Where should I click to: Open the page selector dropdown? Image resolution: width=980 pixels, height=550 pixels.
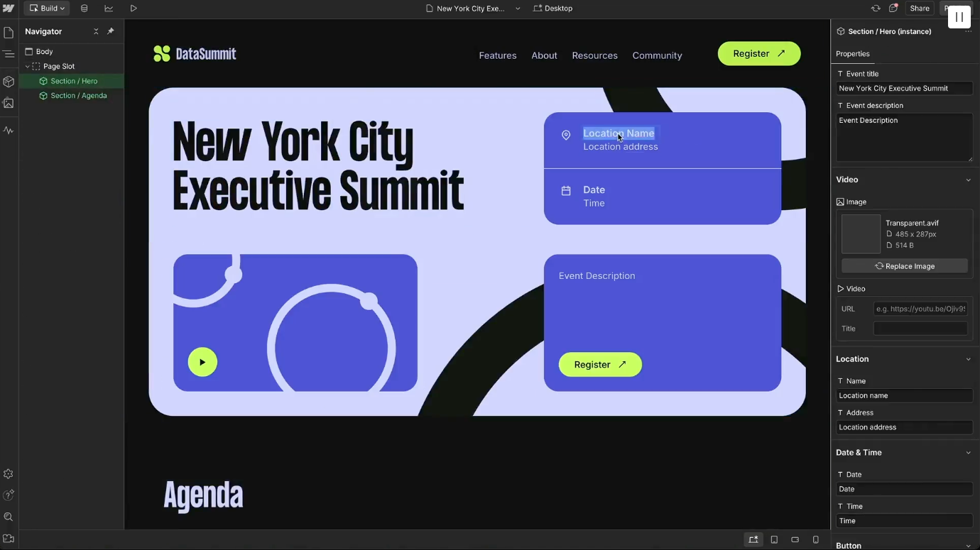(x=516, y=8)
